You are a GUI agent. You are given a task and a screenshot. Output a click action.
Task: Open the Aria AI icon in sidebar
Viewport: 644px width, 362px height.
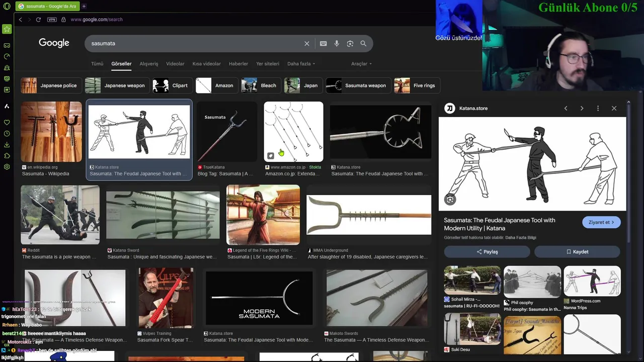coord(7,106)
